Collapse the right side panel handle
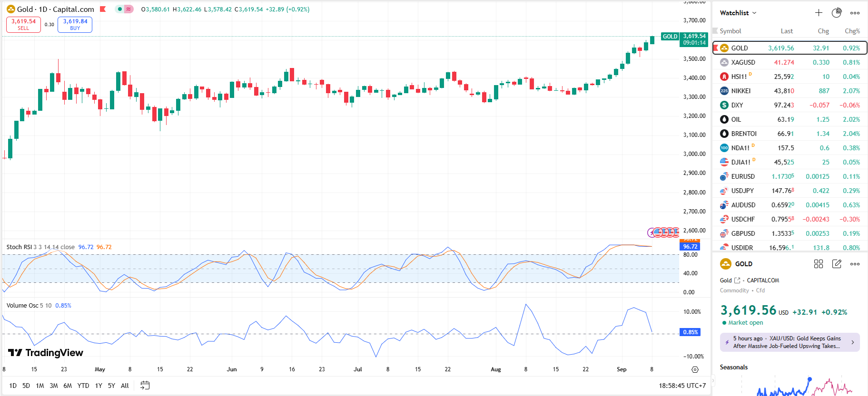Image resolution: width=868 pixels, height=396 pixels. point(713,380)
